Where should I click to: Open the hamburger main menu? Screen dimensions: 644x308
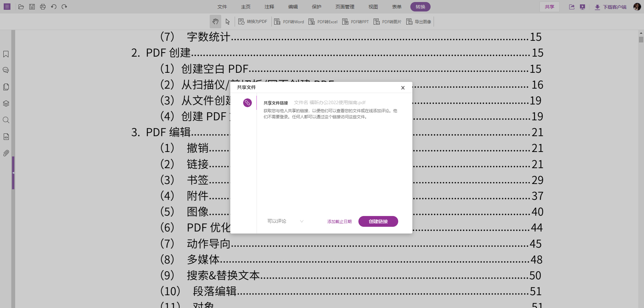7,6
